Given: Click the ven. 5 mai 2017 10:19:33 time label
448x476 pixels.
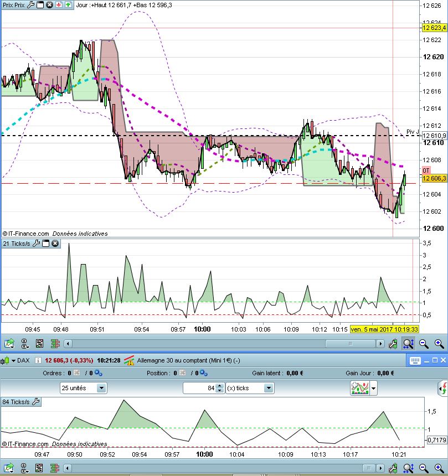Looking at the screenshot, I should (384, 329).
